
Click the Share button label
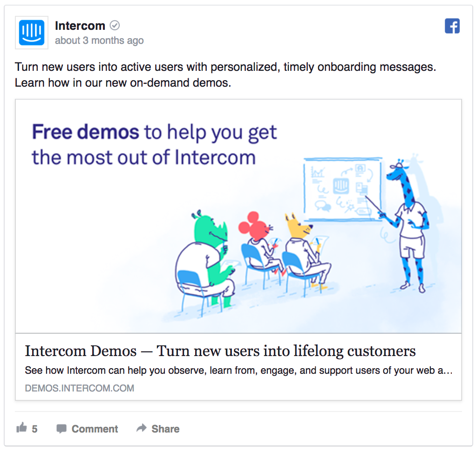165,429
